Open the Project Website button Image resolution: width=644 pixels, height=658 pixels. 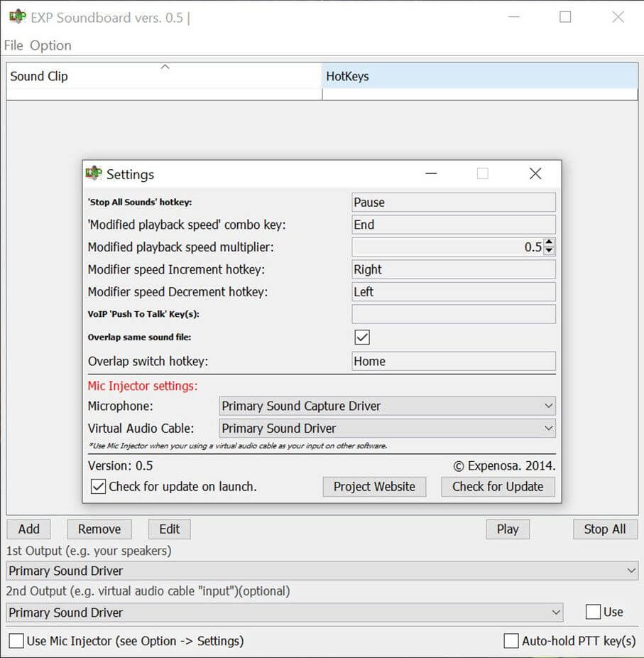tap(374, 487)
